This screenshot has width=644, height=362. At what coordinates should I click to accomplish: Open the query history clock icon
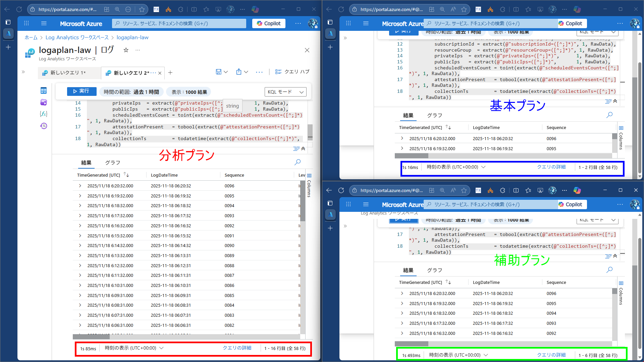(44, 126)
